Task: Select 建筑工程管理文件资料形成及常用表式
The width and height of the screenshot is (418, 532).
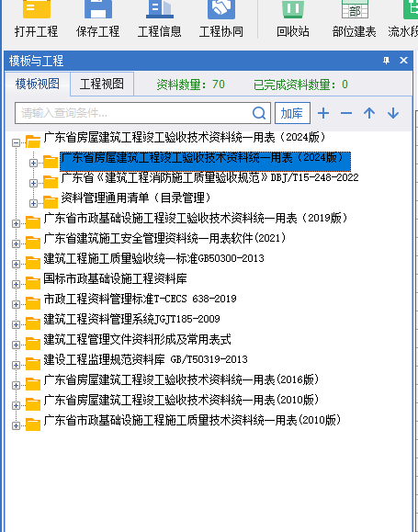Action: point(138,339)
